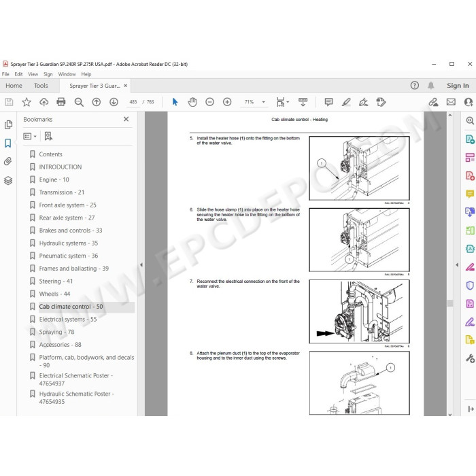Switch to the Tools tab

[x=41, y=86]
